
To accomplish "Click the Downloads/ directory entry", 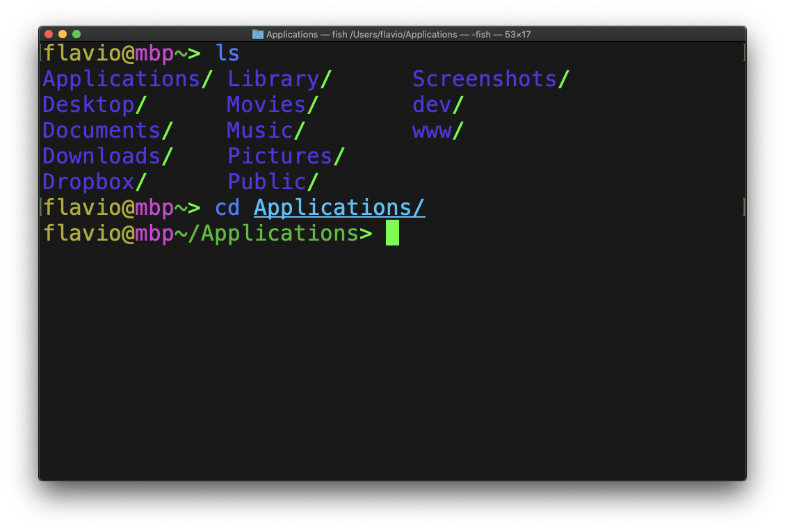I will coord(108,156).
